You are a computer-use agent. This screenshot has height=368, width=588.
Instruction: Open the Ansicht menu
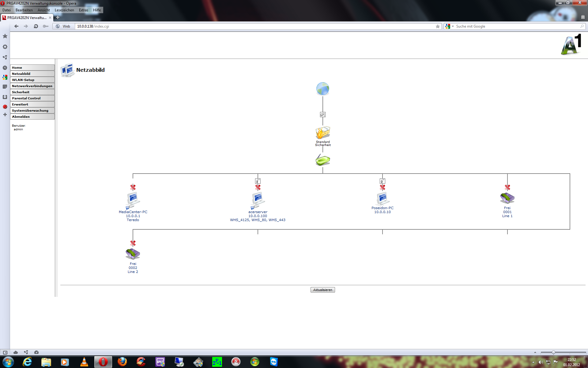click(x=44, y=10)
